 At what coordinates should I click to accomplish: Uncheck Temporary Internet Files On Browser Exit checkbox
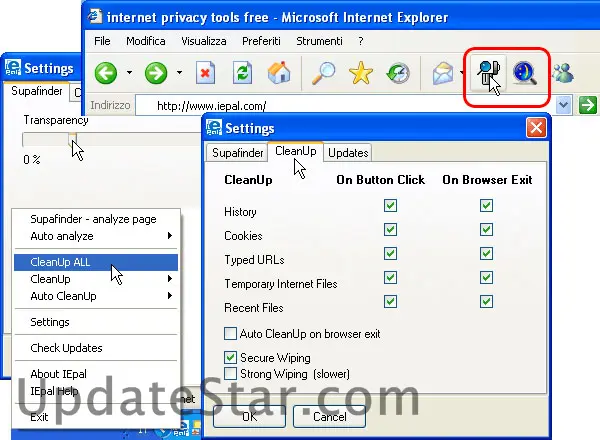pos(486,277)
